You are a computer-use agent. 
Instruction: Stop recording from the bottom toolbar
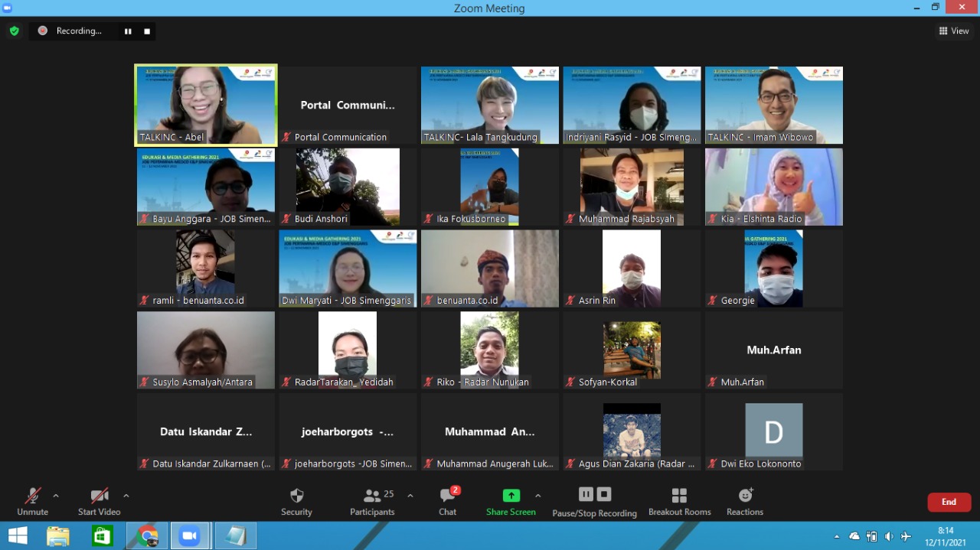pos(604,494)
